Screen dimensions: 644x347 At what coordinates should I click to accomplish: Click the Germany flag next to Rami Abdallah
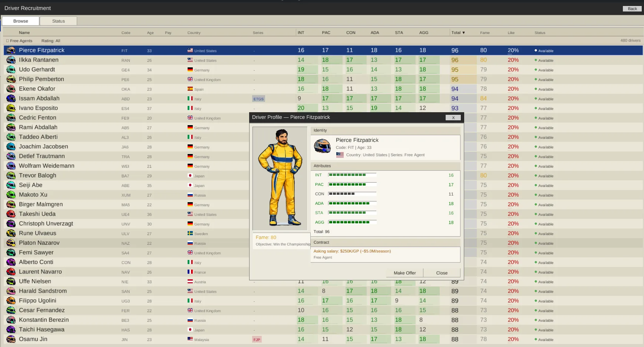pos(190,127)
